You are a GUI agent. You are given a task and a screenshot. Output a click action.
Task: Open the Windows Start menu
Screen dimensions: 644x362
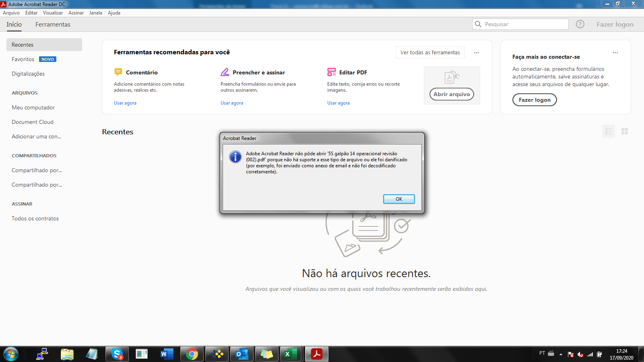pyautogui.click(x=11, y=354)
